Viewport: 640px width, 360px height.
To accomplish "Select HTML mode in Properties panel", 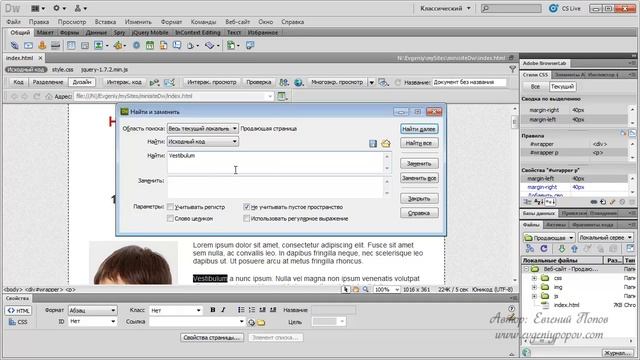I will [19, 311].
